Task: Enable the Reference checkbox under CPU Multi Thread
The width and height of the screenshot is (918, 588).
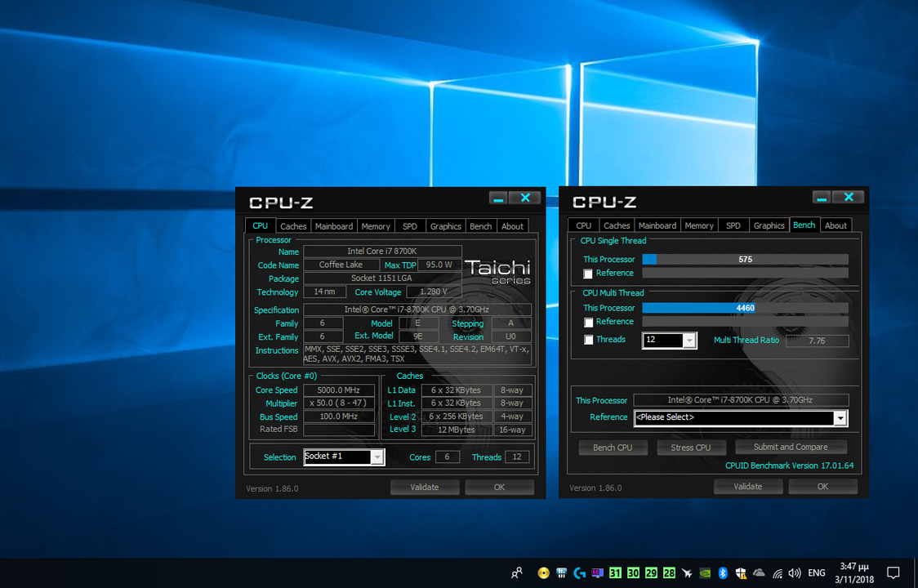Action: tap(588, 322)
